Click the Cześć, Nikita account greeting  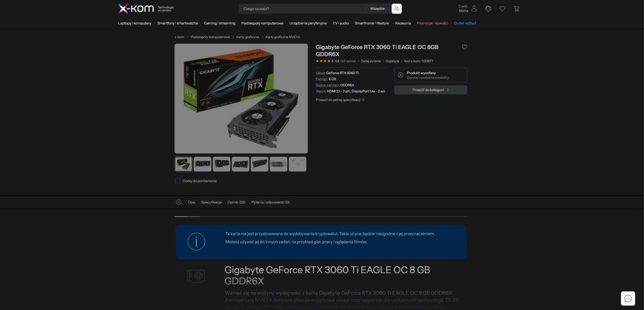pyautogui.click(x=463, y=8)
